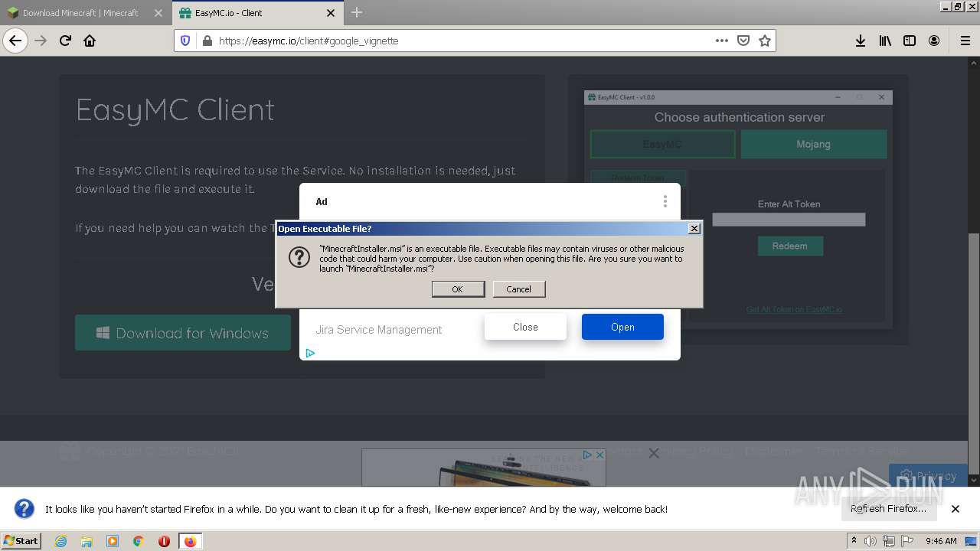This screenshot has height=551, width=980.
Task: Close the EasyMC.io Client tab
Action: (331, 13)
